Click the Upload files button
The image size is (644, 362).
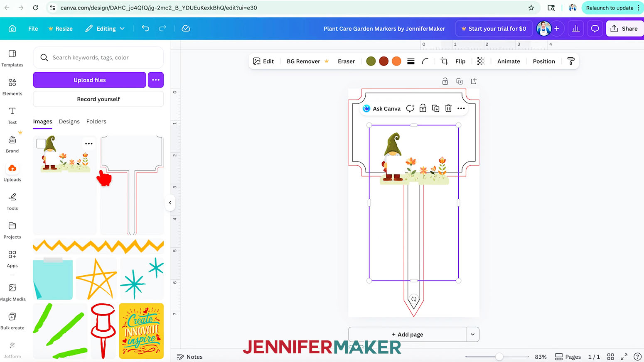click(90, 80)
